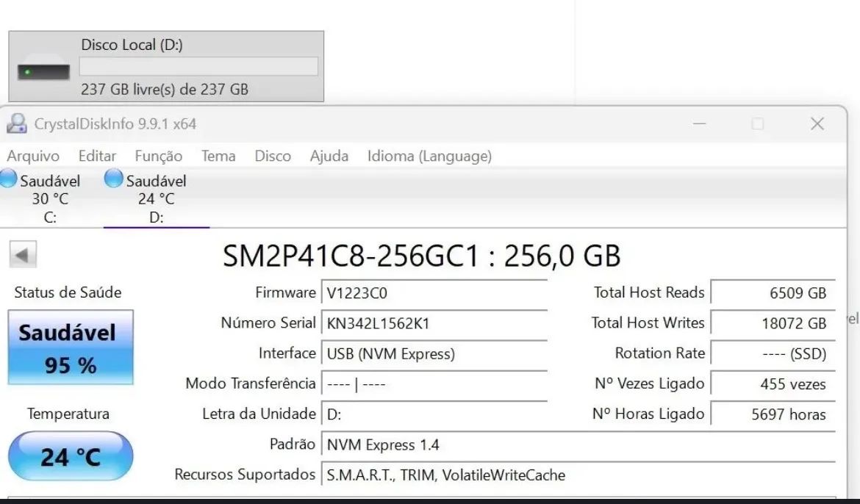Click the Nº Vezes Ligado value 455 vezes
The image size is (860, 504).
coord(773,384)
